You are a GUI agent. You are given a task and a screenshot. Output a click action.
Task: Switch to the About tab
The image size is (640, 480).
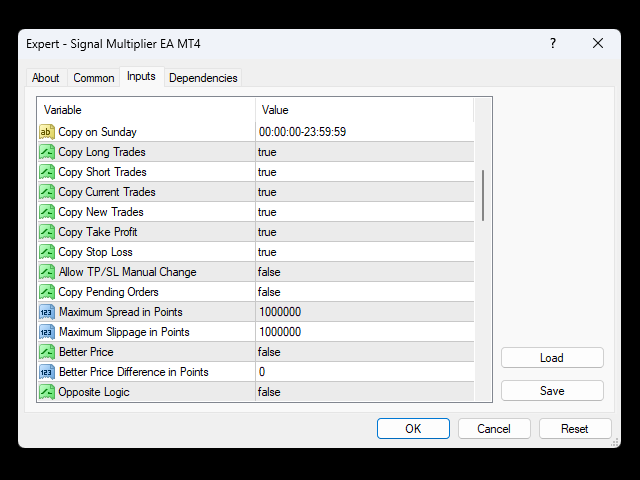click(x=46, y=78)
